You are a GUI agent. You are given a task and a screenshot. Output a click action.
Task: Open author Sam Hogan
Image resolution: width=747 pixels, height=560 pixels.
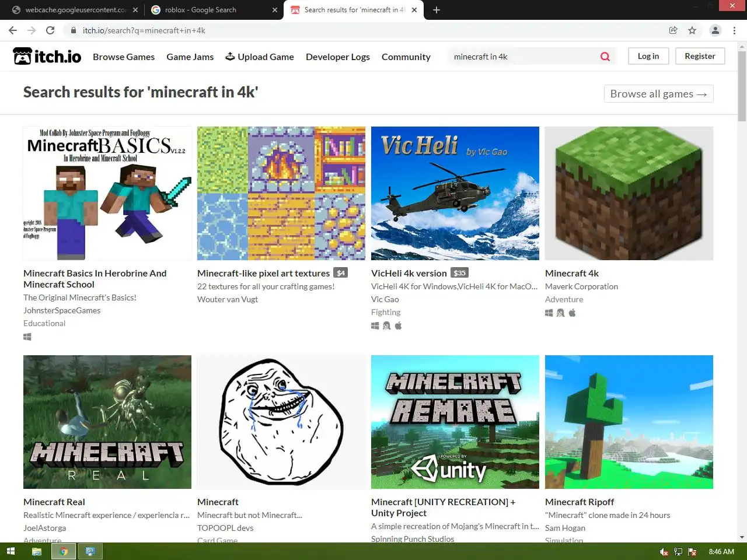point(565,528)
